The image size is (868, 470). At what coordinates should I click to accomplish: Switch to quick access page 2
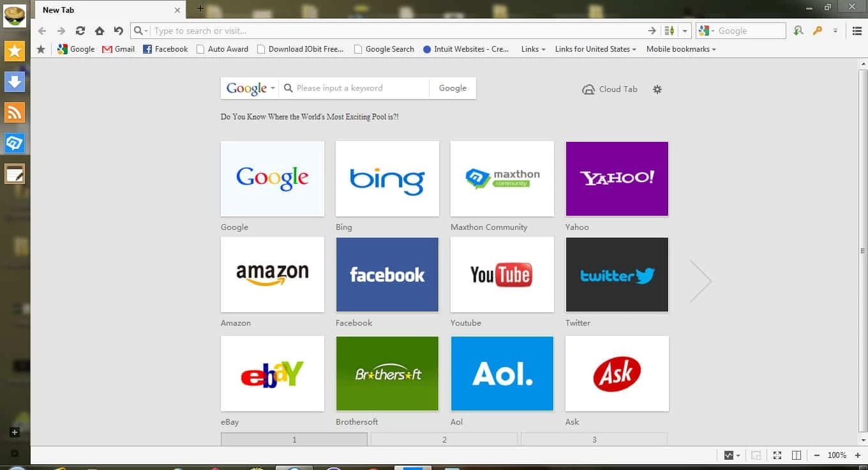point(444,439)
